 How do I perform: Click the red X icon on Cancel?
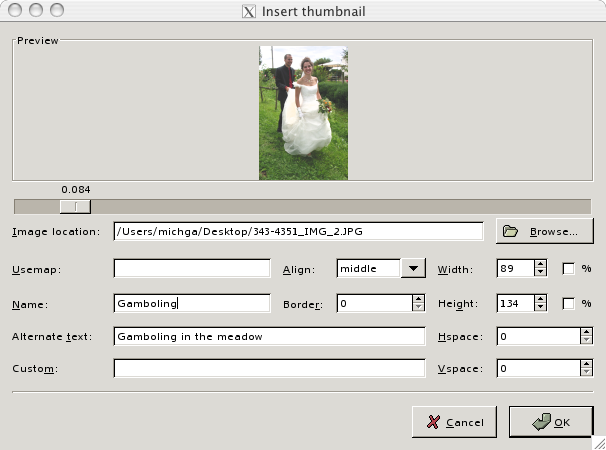(x=433, y=422)
